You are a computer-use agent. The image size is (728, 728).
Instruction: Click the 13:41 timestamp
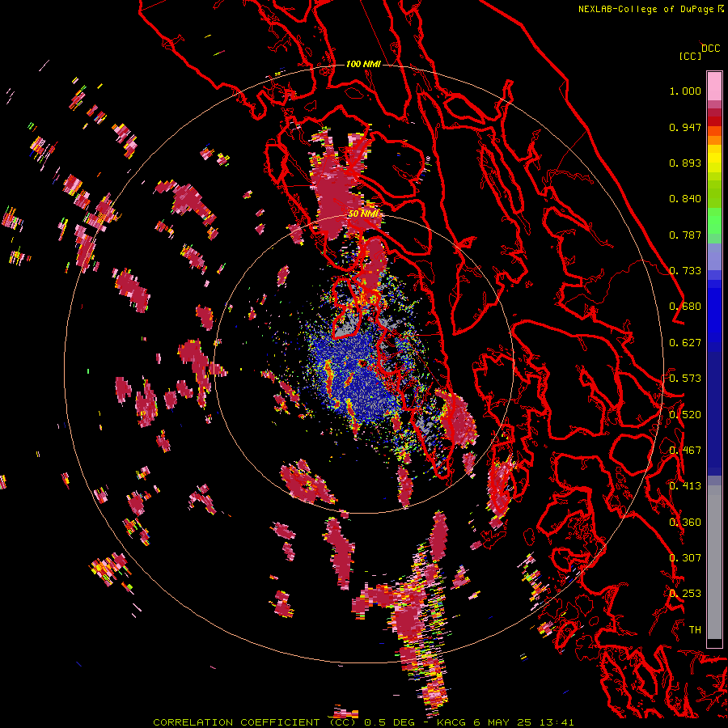(x=557, y=722)
